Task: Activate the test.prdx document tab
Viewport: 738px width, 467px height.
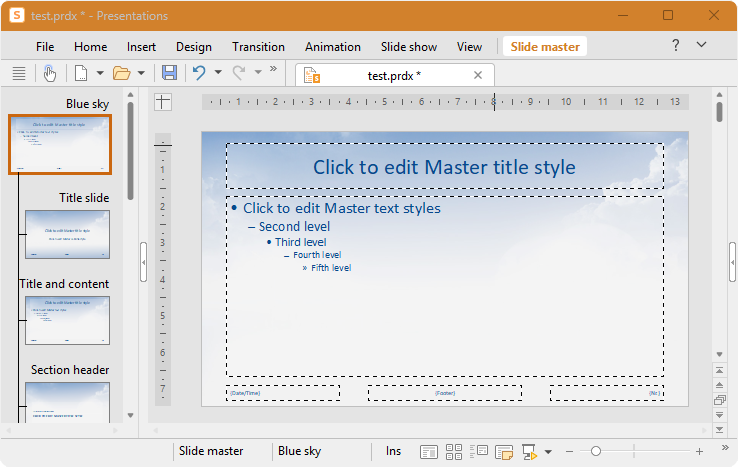Action: 394,75
